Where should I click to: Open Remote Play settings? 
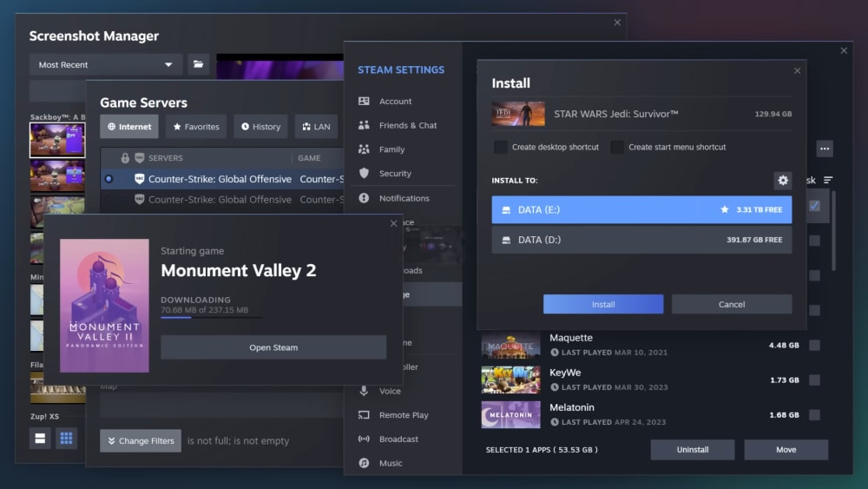(405, 415)
